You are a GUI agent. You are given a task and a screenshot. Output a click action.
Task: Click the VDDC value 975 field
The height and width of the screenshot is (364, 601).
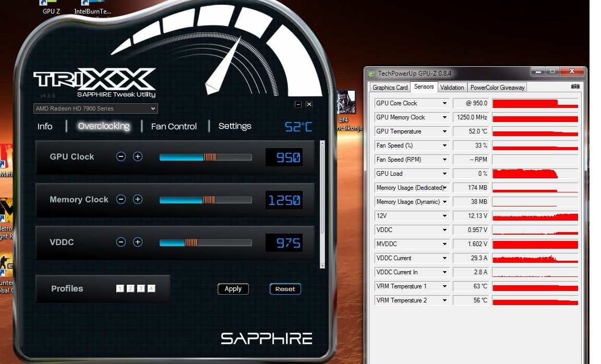284,243
